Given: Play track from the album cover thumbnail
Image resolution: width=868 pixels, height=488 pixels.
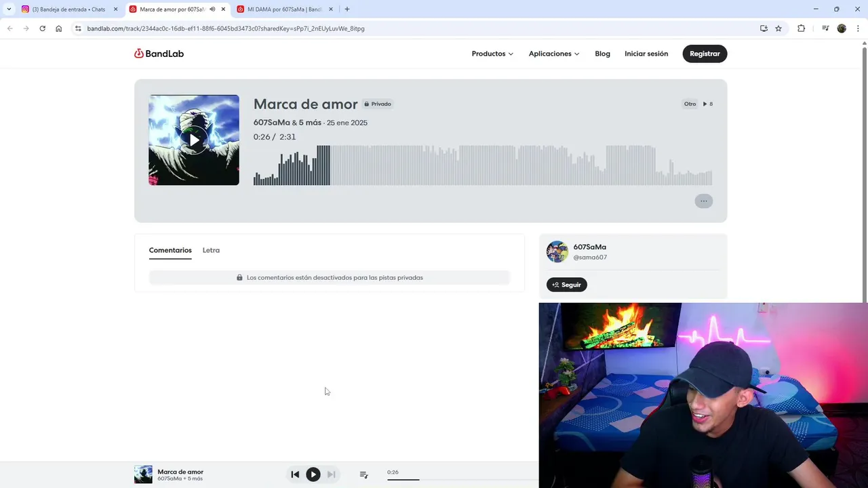Looking at the screenshot, I should 194,140.
